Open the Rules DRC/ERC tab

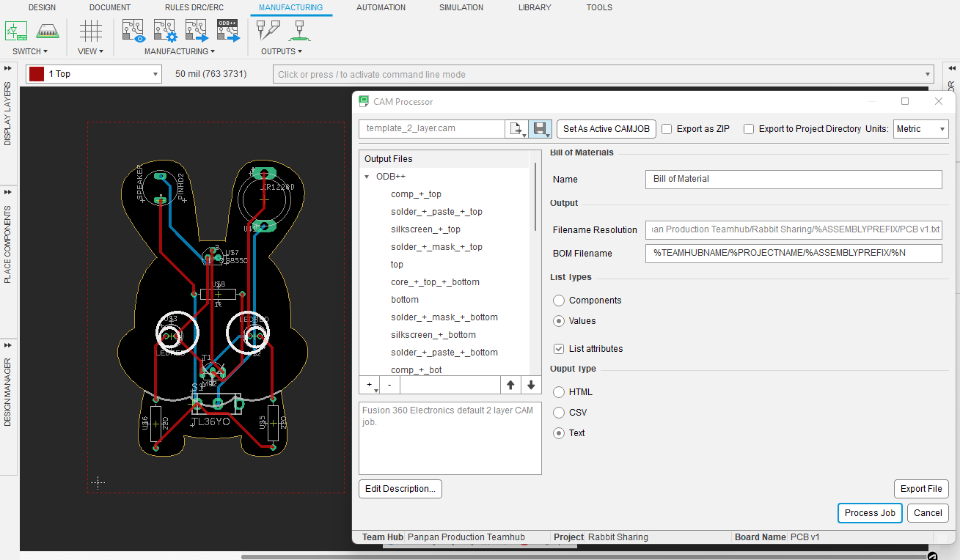coord(193,7)
